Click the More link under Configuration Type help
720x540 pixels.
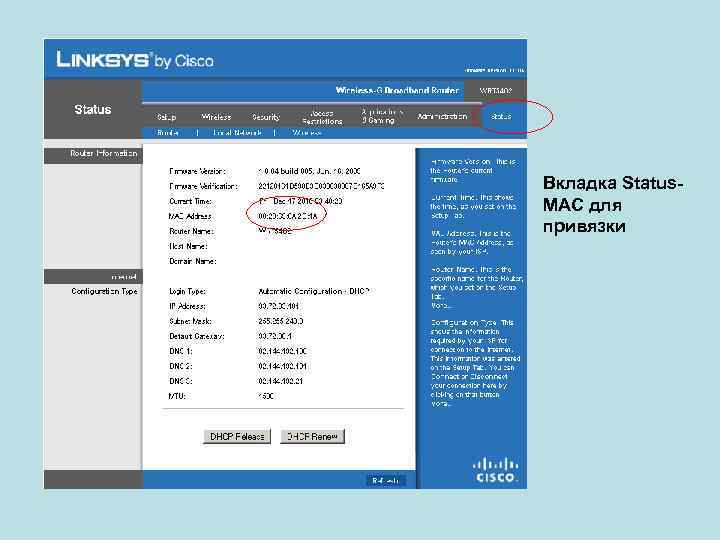[441, 404]
